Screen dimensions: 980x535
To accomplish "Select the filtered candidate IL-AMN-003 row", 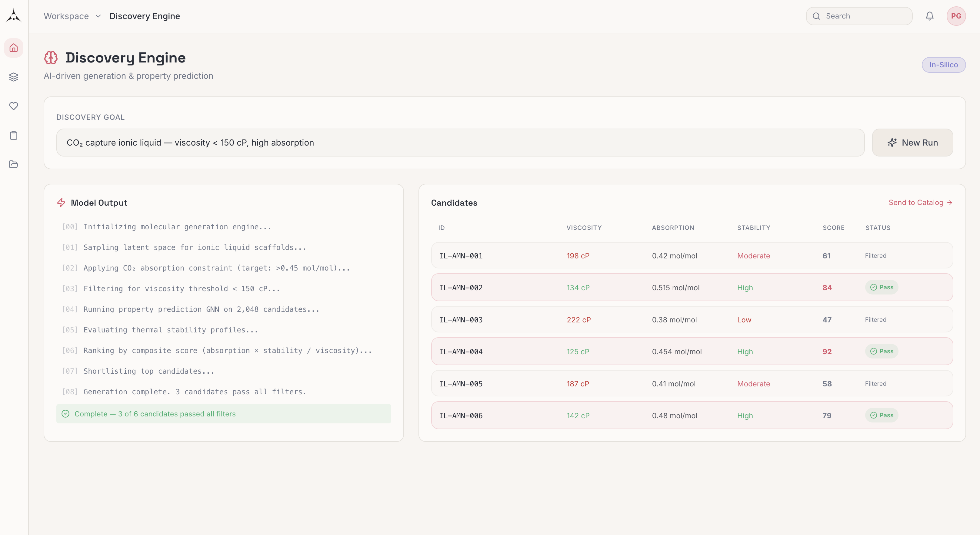I will (692, 319).
